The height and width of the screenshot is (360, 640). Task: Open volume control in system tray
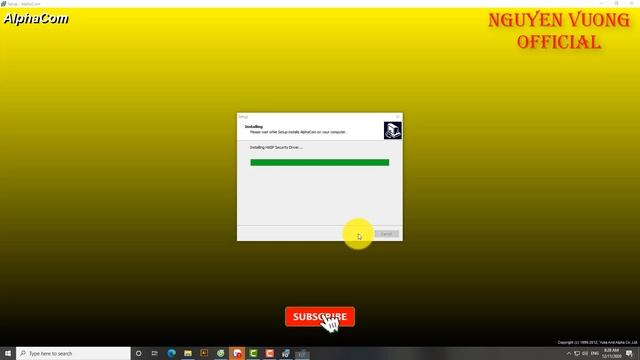(x=585, y=353)
